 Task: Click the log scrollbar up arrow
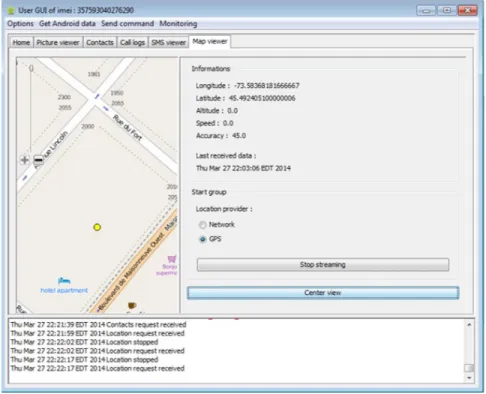click(x=469, y=324)
